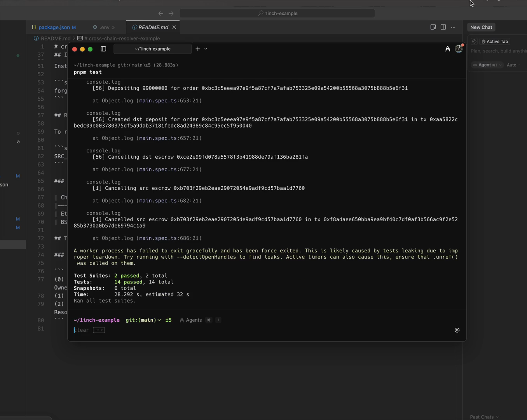The width and height of the screenshot is (527, 420).
Task: Open the Auto model dropdown
Action: point(513,65)
